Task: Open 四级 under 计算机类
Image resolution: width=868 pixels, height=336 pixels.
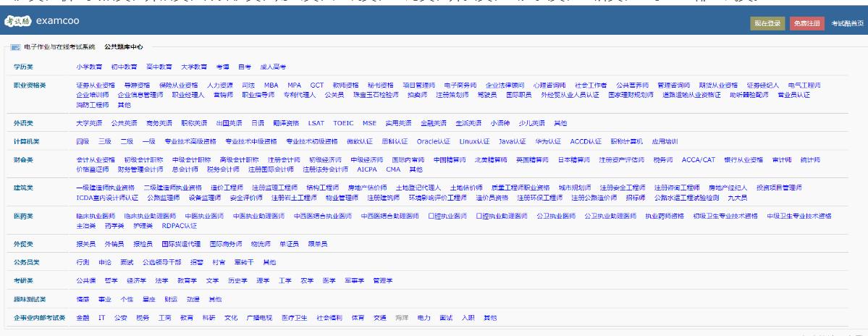Action: (83, 141)
